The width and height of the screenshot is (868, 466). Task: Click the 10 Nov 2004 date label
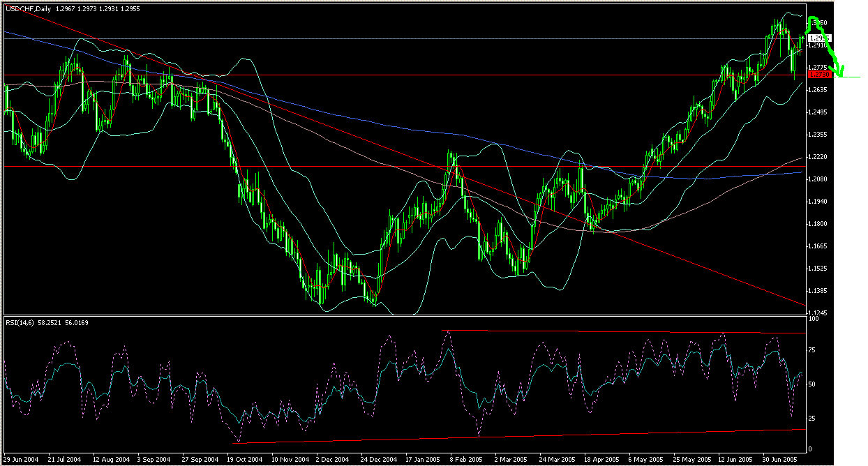(x=290, y=460)
